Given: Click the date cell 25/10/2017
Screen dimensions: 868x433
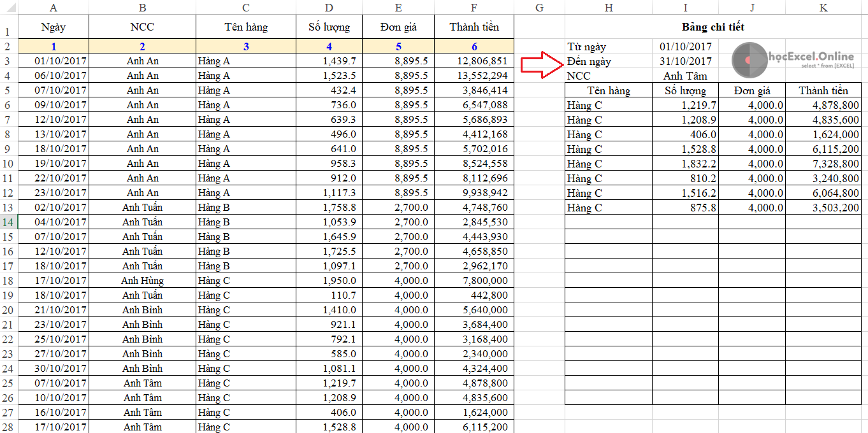Looking at the screenshot, I should click(x=54, y=339).
